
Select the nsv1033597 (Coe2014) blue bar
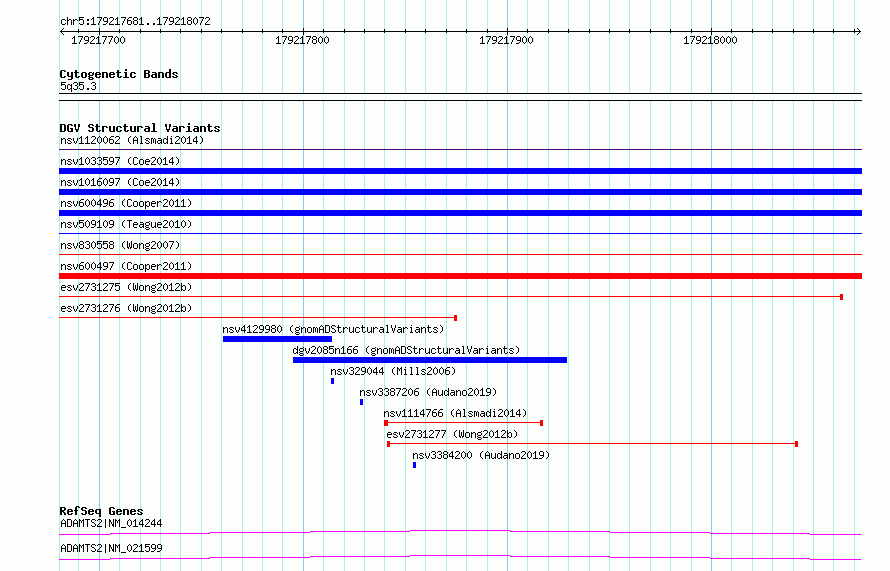[460, 171]
